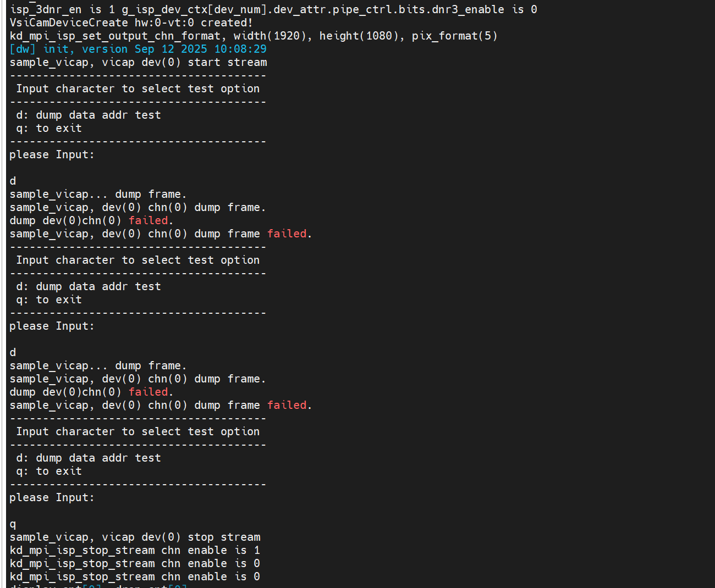
Task: Click "isp_3dnr_en" at the top line
Action: tap(46, 9)
